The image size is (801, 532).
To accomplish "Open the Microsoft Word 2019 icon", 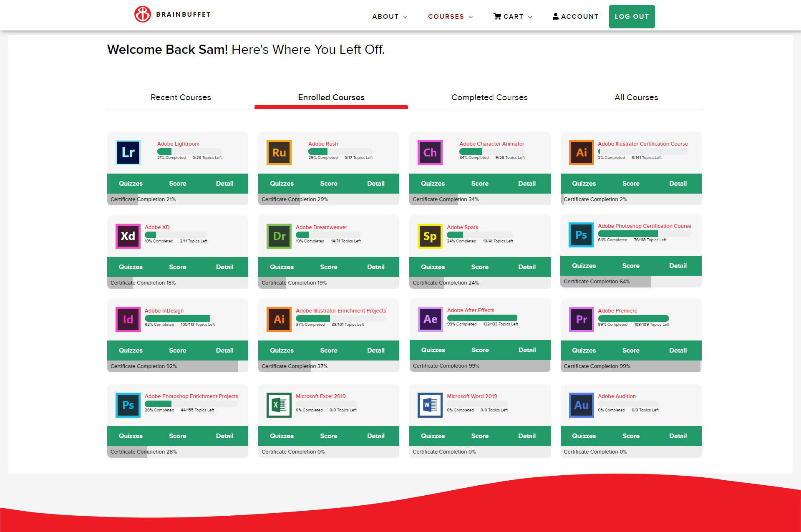I will [430, 405].
